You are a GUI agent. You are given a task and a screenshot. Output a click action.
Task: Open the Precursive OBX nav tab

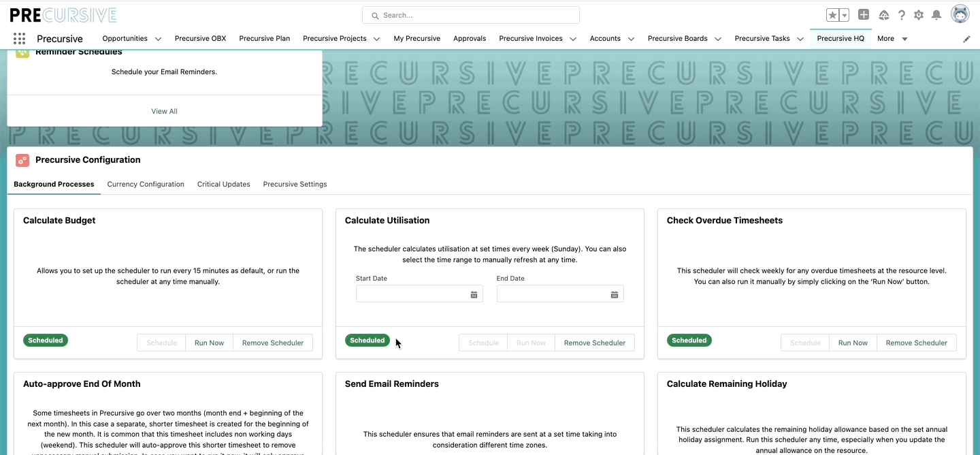pyautogui.click(x=200, y=39)
